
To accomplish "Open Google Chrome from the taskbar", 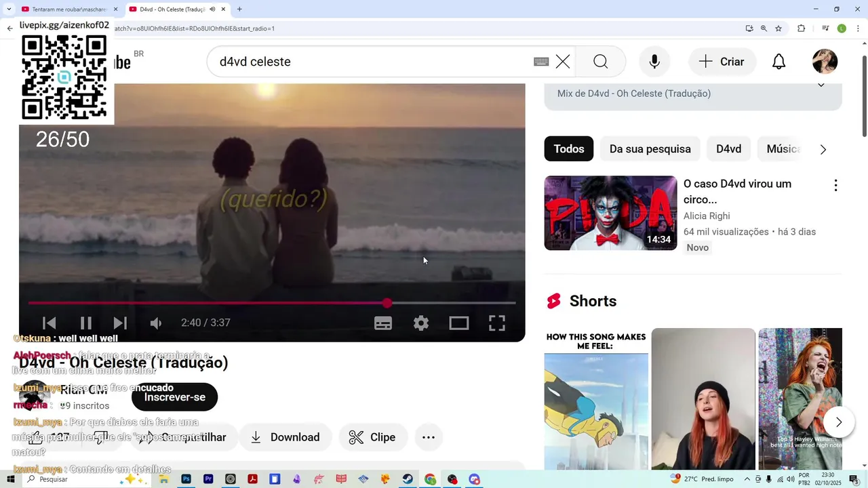I will point(430,479).
